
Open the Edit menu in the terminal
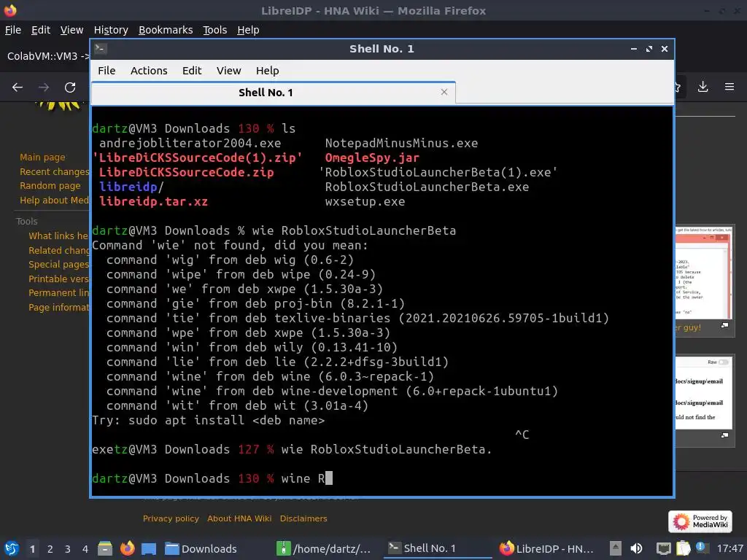(x=192, y=71)
